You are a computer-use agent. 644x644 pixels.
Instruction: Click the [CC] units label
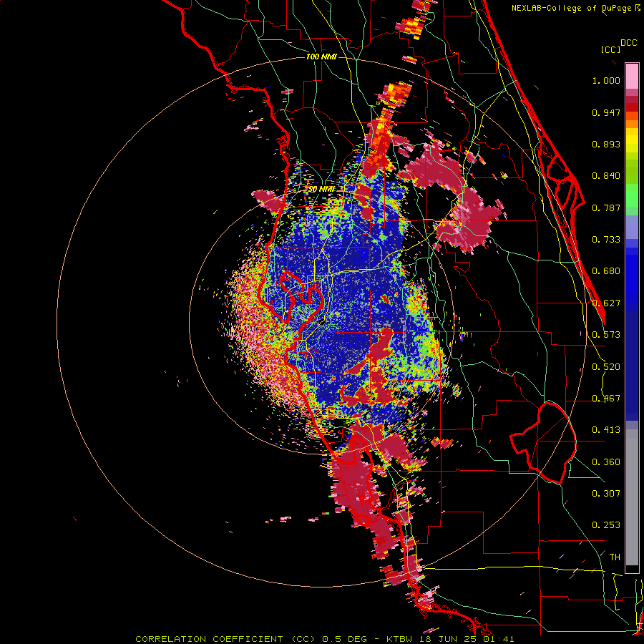(610, 49)
